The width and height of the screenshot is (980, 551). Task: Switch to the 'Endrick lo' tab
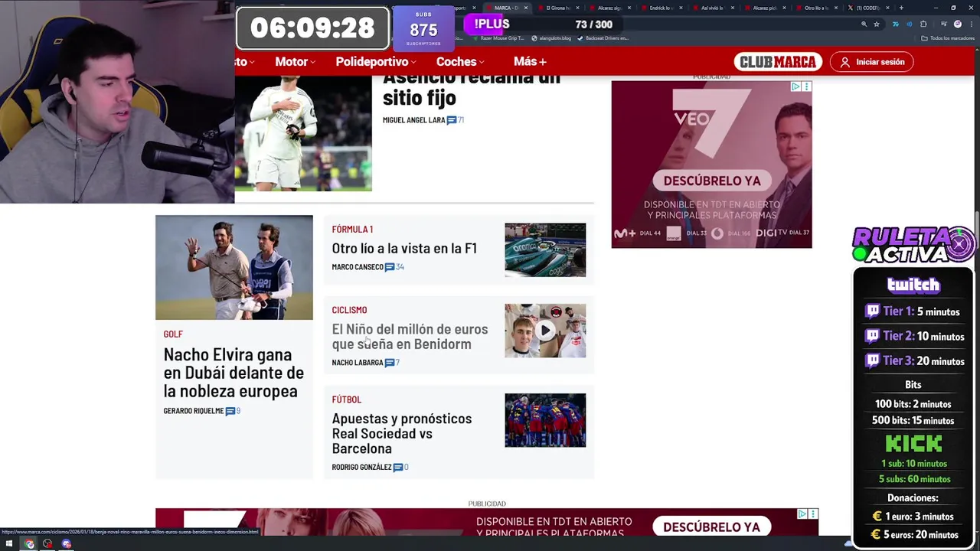[x=662, y=8]
